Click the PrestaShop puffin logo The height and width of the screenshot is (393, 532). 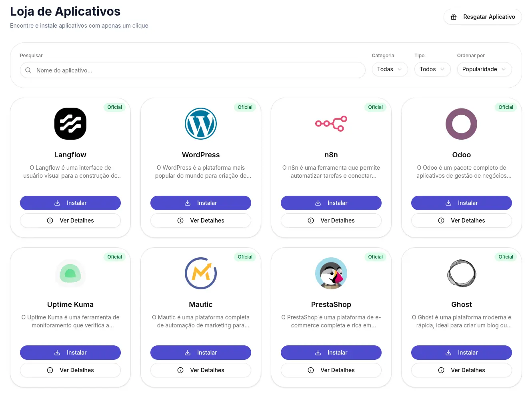[331, 273]
